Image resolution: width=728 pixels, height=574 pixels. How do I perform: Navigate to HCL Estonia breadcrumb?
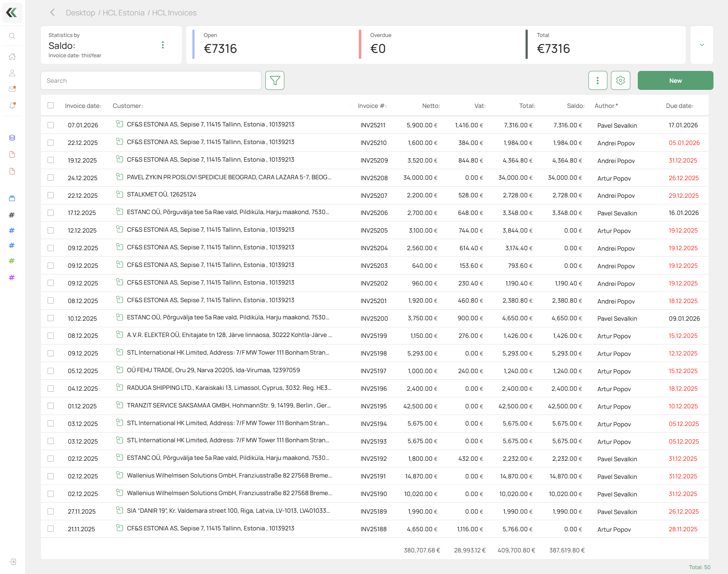pos(123,13)
